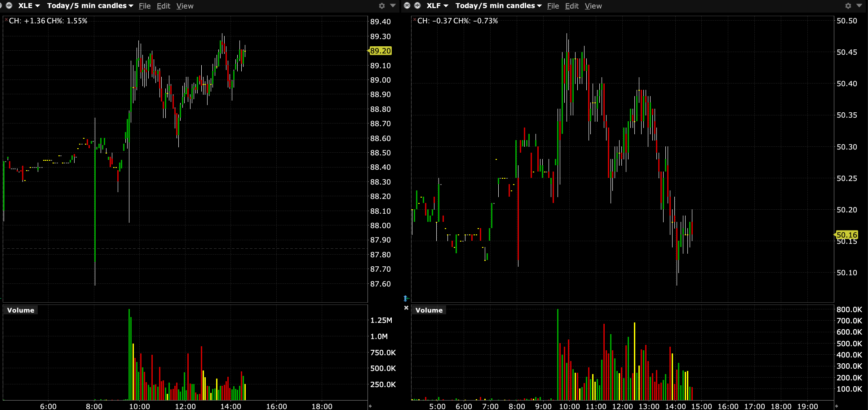
Task: Click the XLF 50.16 current price marker
Action: click(x=846, y=235)
